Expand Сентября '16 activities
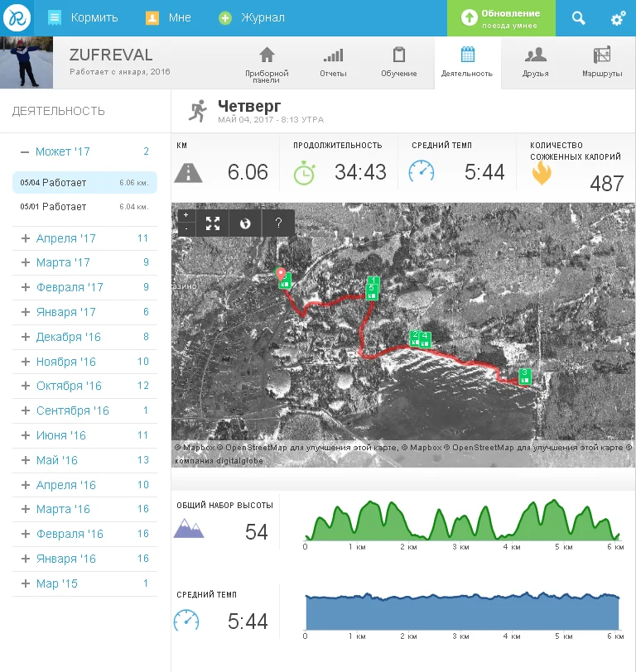This screenshot has width=636, height=672. (26, 410)
